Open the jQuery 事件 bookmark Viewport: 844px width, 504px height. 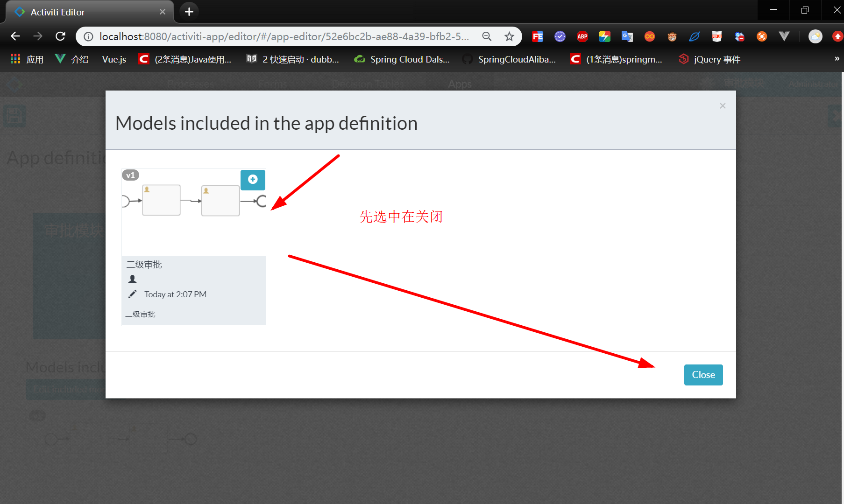click(709, 59)
